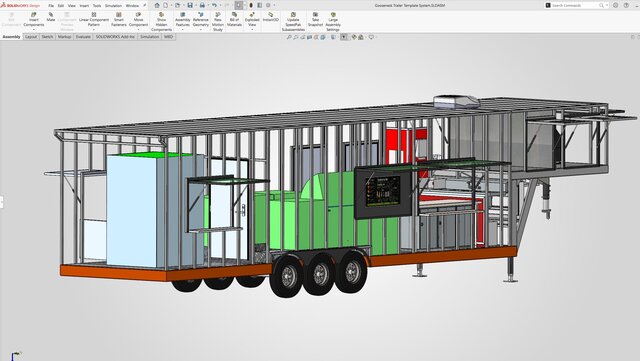Screen dimensions: 640x361
Task: Insert a Bill of Materials
Action: (234, 20)
